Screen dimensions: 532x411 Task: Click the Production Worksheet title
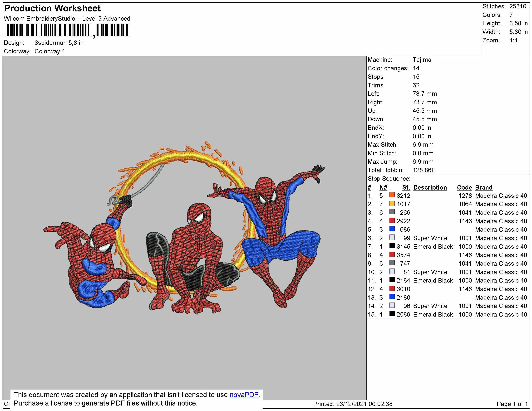pyautogui.click(x=52, y=8)
